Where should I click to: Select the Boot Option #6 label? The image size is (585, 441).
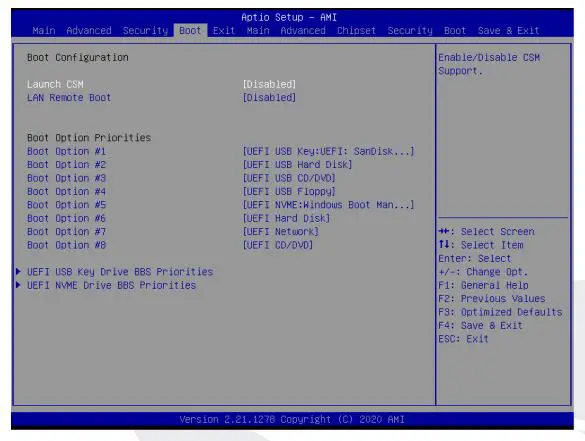coord(66,219)
